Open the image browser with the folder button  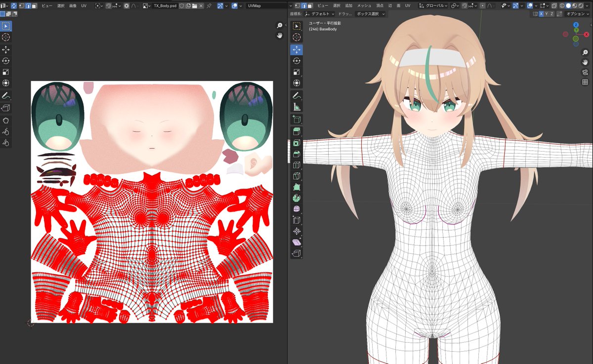[x=194, y=6]
